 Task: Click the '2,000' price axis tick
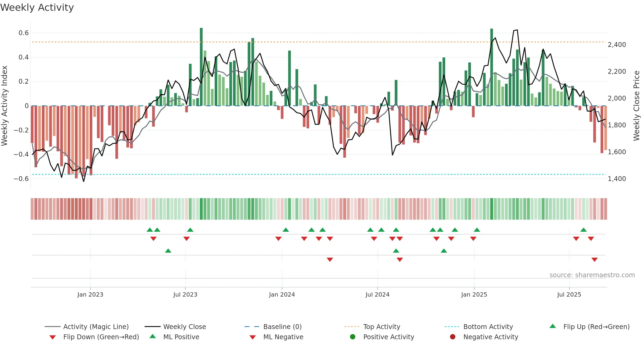point(617,98)
